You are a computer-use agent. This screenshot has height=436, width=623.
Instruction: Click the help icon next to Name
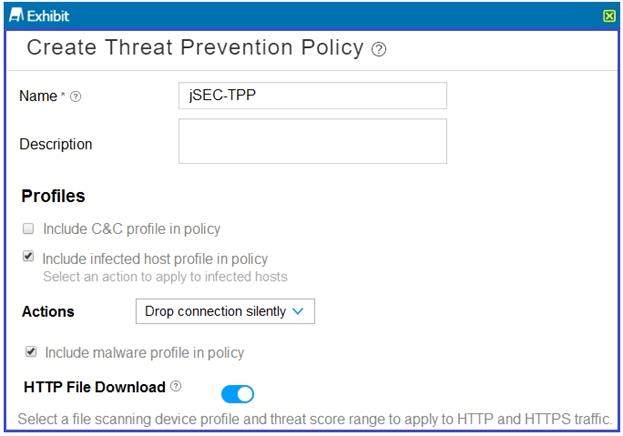[x=75, y=97]
